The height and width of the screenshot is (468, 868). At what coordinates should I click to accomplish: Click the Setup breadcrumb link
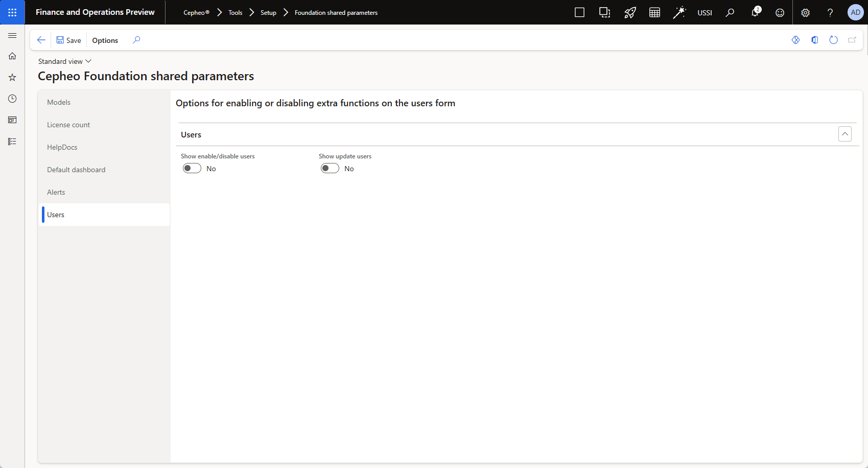coord(268,13)
